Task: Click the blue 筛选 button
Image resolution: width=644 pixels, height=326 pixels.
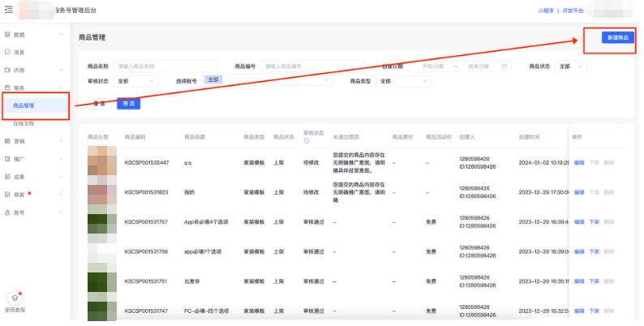Action: [x=128, y=104]
